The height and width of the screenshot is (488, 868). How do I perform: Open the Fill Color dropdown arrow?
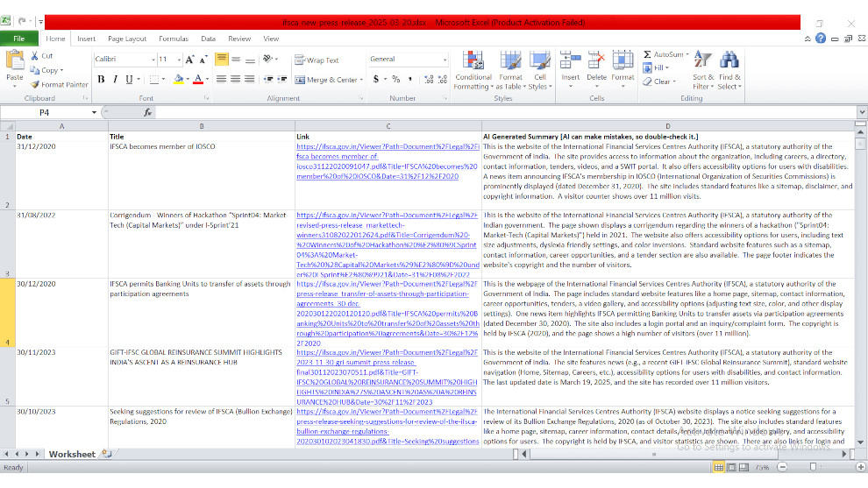[188, 79]
